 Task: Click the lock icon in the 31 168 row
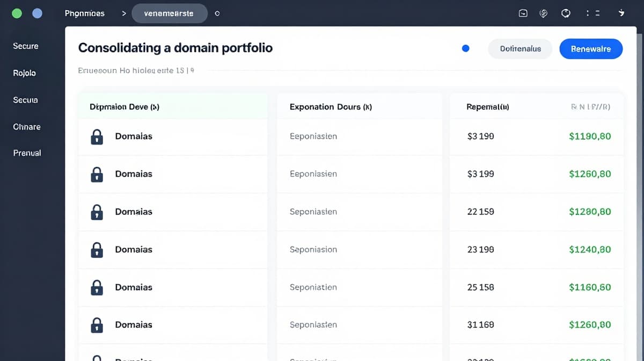click(97, 325)
